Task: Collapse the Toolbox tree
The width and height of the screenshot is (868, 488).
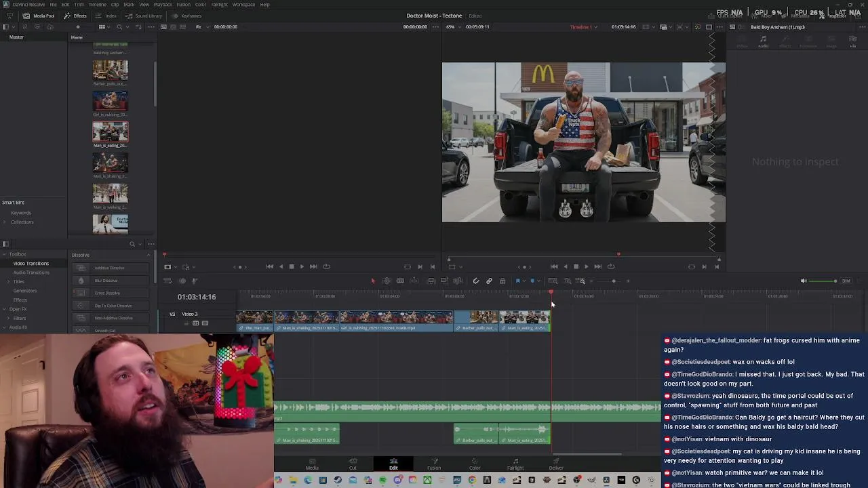Action: pyautogui.click(x=4, y=254)
